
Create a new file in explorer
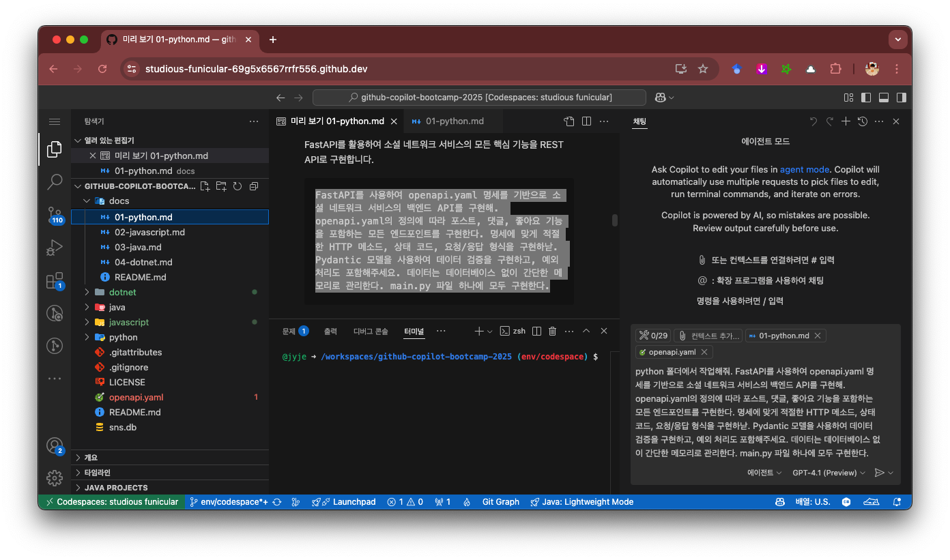[x=206, y=186]
